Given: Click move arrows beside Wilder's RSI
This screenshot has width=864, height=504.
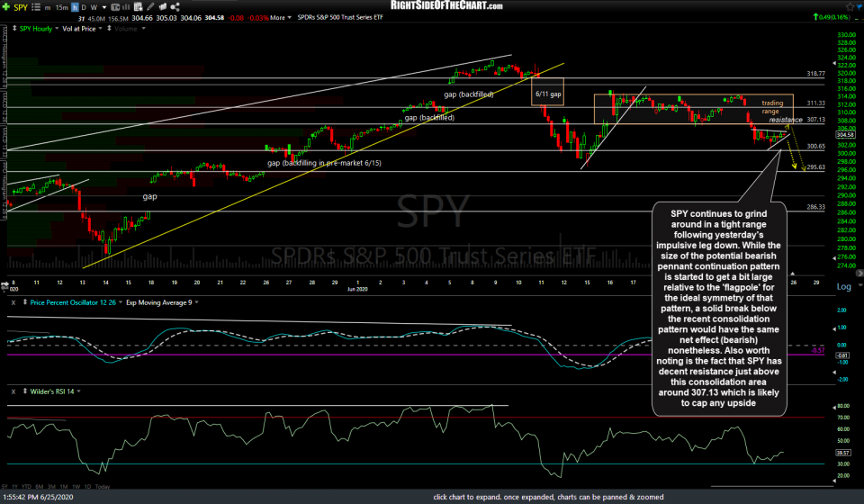Looking at the screenshot, I should tap(25, 391).
